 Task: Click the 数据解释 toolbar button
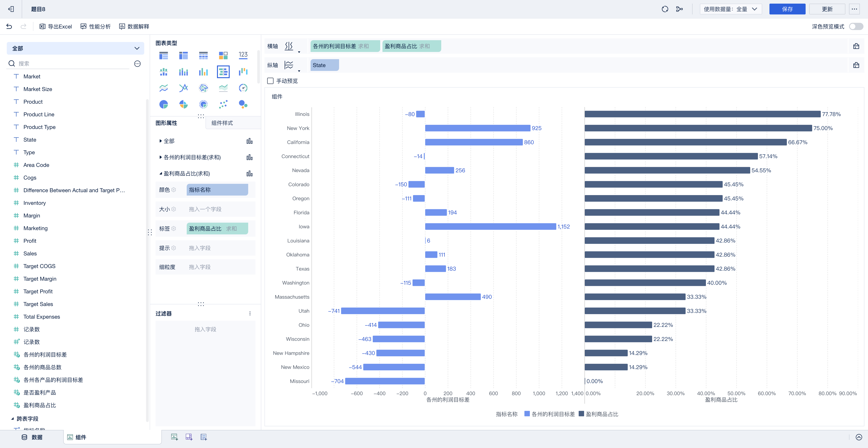point(134,26)
